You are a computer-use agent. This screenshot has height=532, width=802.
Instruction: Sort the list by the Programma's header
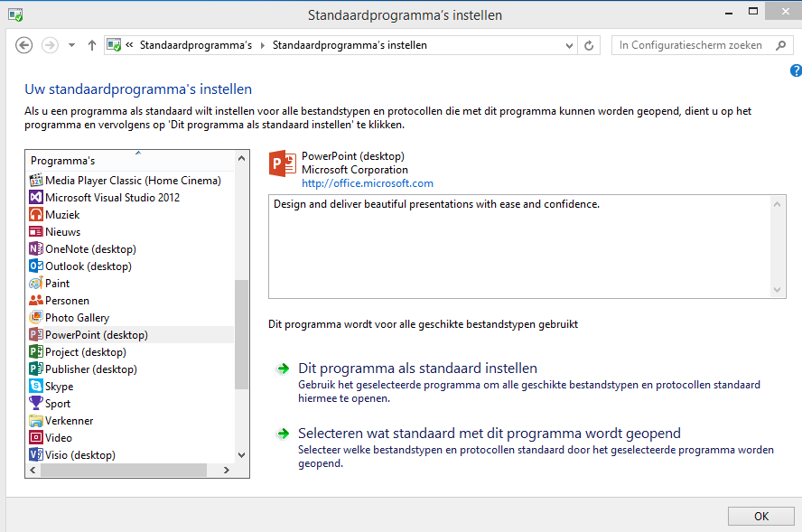click(x=130, y=160)
